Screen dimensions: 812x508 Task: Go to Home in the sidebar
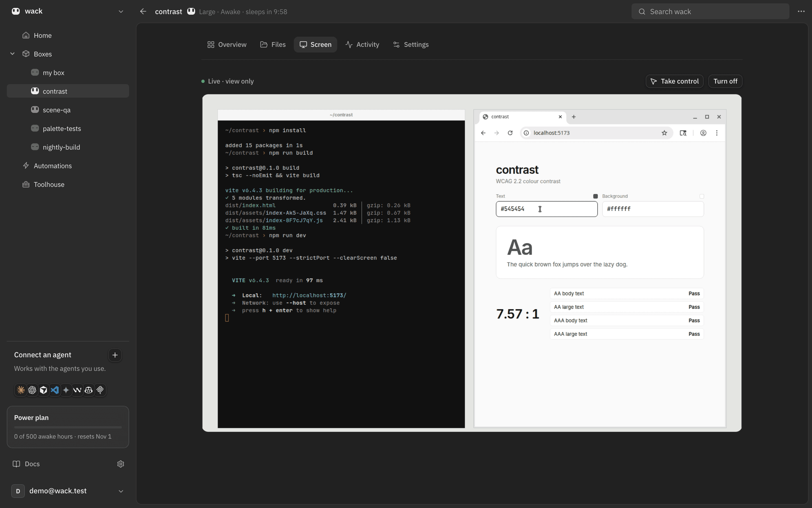point(68,35)
